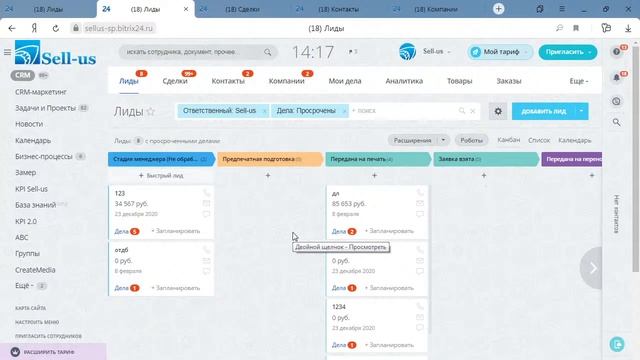This screenshot has height=360, width=640.
Task: Open the help question mark icon
Action: point(617,52)
